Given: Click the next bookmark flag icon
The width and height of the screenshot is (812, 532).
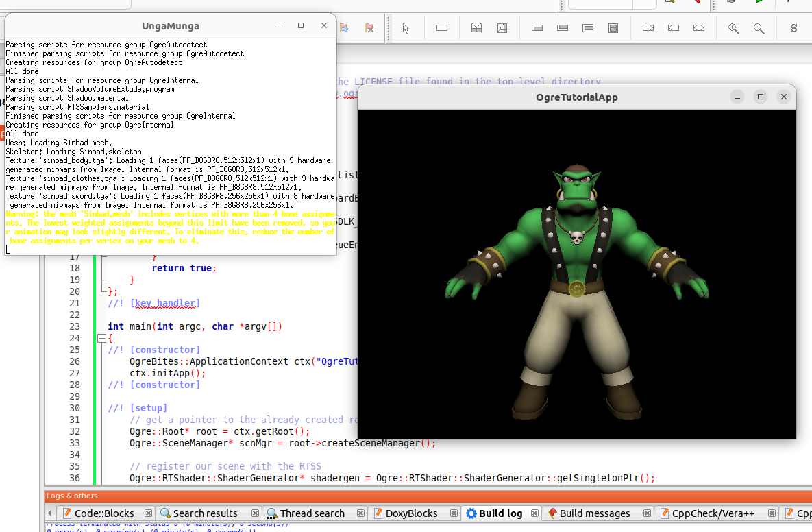Looking at the screenshot, I should click(x=344, y=28).
